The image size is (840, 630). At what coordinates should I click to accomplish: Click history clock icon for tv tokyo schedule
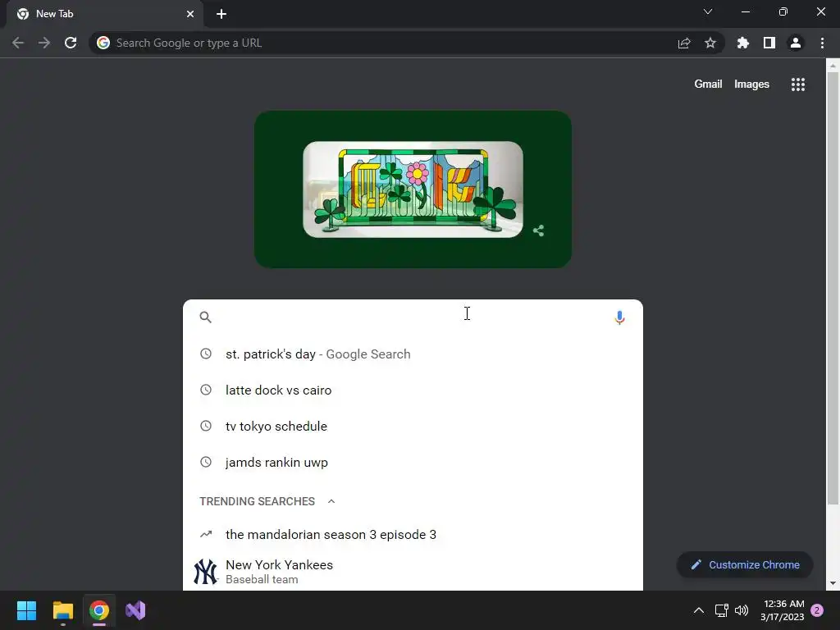click(206, 426)
